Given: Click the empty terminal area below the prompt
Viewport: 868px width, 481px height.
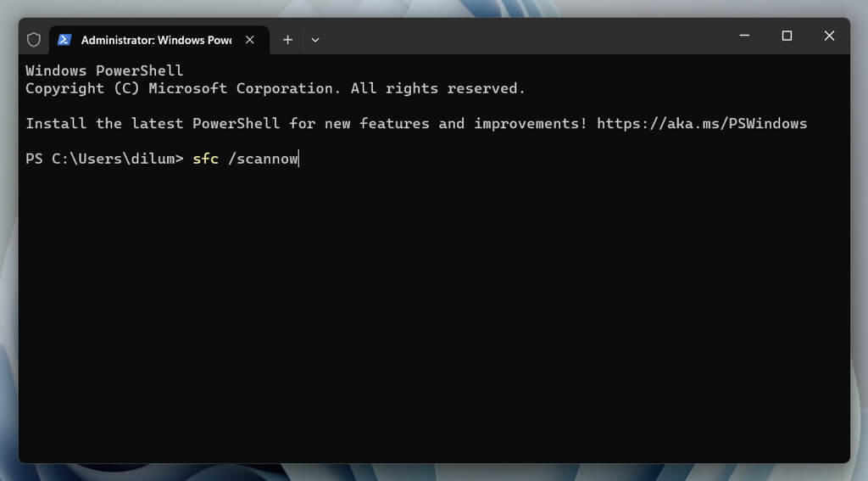Looking at the screenshot, I should coord(432,322).
